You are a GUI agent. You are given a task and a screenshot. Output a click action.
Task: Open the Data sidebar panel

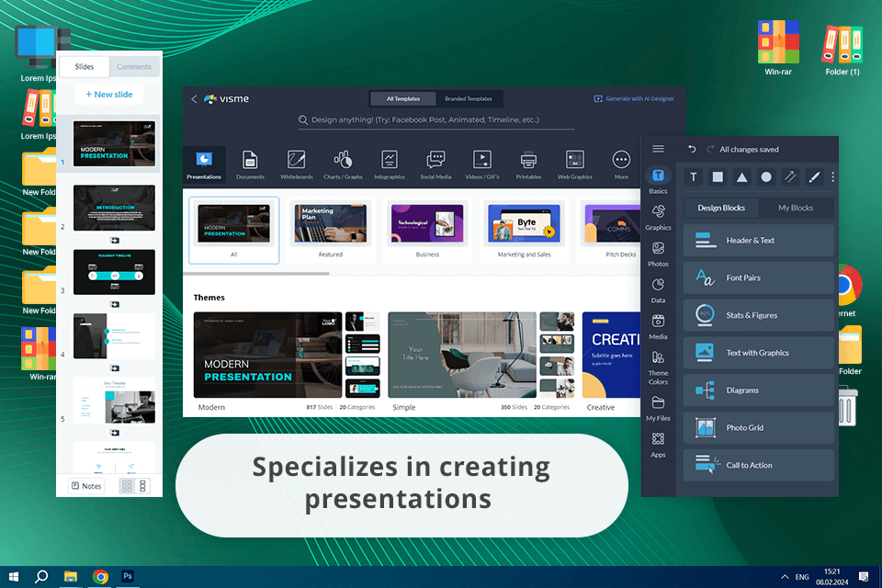(x=658, y=291)
